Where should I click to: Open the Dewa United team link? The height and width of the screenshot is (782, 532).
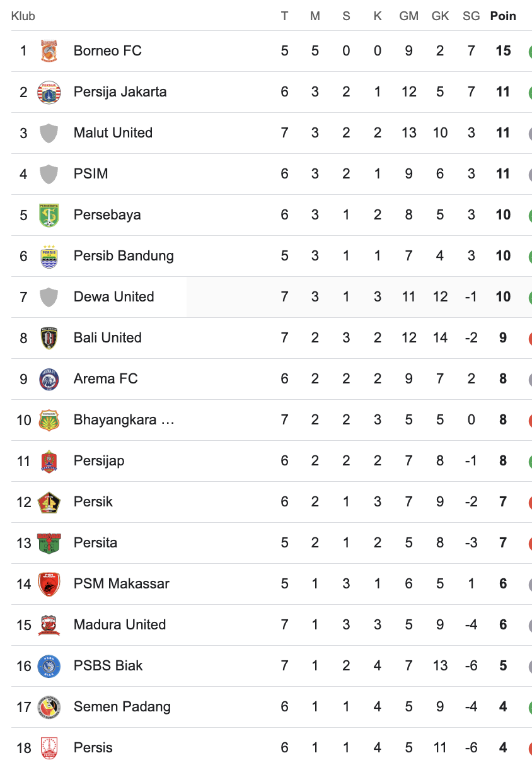coord(113,297)
